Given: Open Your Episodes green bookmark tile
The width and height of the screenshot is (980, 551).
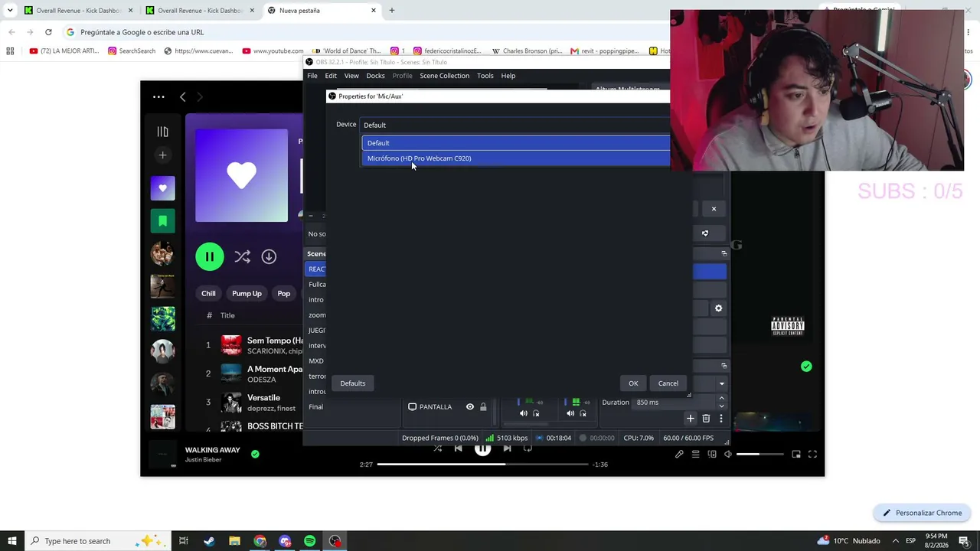Looking at the screenshot, I should (162, 221).
